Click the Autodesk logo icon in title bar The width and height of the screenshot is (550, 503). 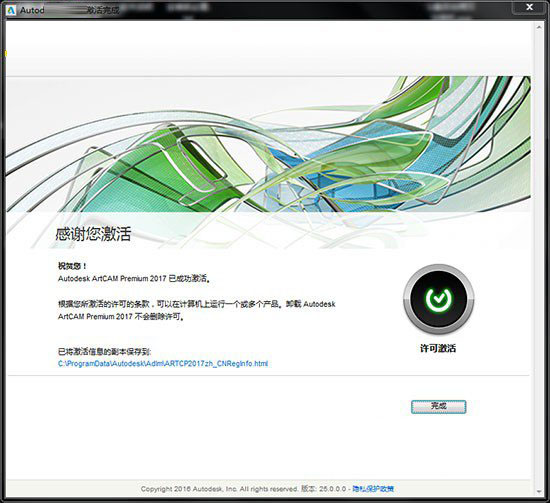pyautogui.click(x=11, y=11)
